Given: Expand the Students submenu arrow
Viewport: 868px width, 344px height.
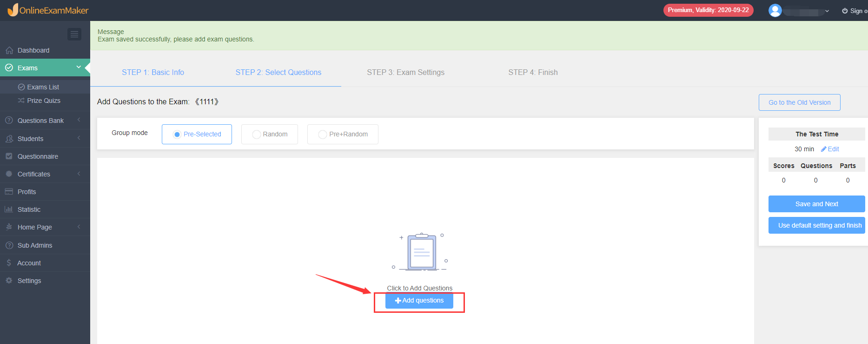Looking at the screenshot, I should coord(79,138).
